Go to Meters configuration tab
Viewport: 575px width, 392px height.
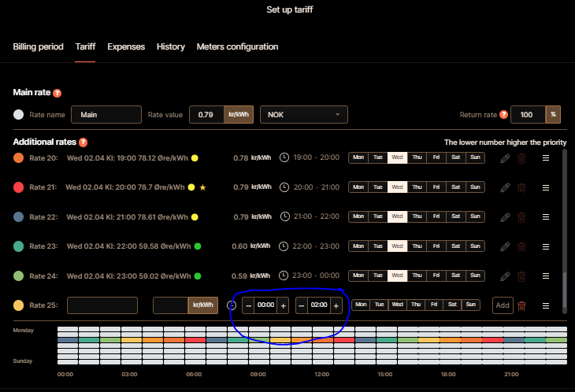pyautogui.click(x=237, y=47)
